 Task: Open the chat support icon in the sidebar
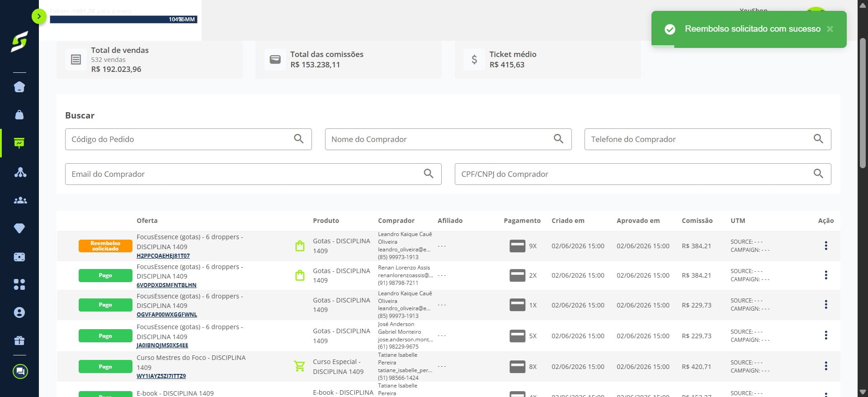(x=20, y=372)
